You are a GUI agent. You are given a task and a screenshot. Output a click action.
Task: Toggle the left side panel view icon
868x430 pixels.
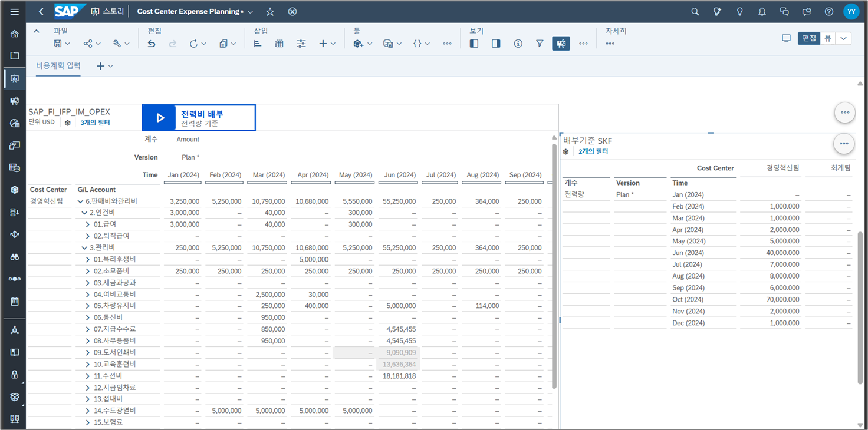tap(474, 44)
